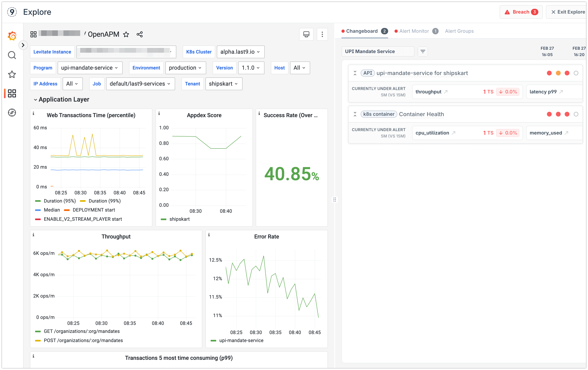Click the Grafana logo at sidebar top
Viewport: 588px width, 370px height.
tap(12, 36)
